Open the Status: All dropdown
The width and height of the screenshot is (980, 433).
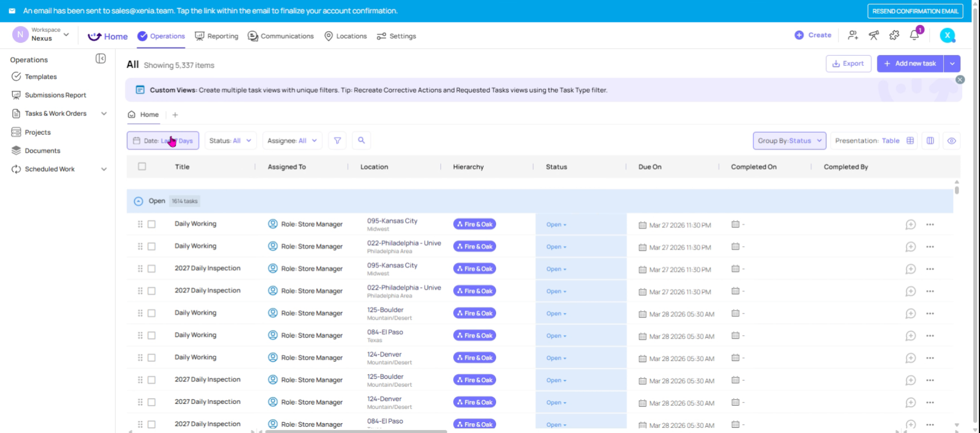tap(231, 140)
